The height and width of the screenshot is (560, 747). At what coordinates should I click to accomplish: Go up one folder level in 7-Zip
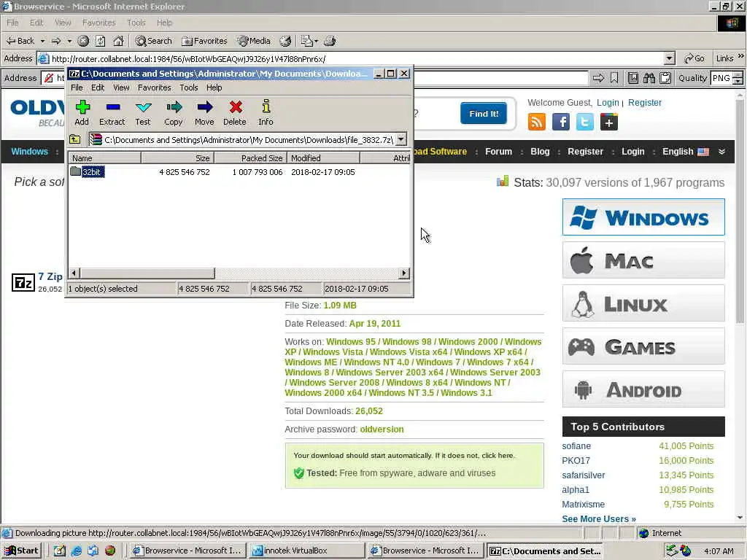[x=75, y=139]
